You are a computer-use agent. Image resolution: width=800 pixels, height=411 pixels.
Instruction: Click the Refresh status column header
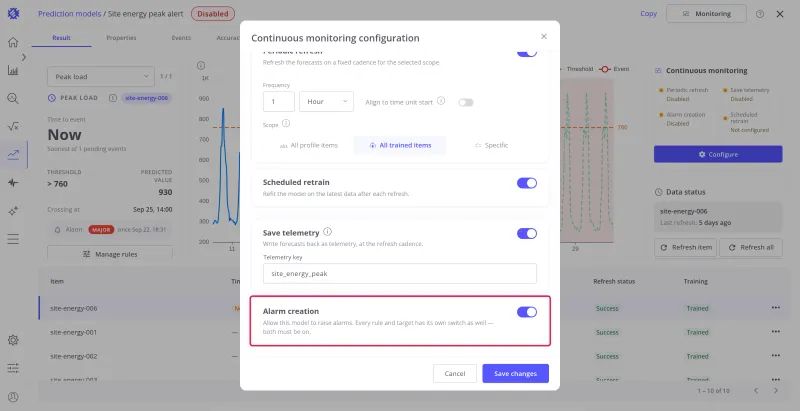614,281
